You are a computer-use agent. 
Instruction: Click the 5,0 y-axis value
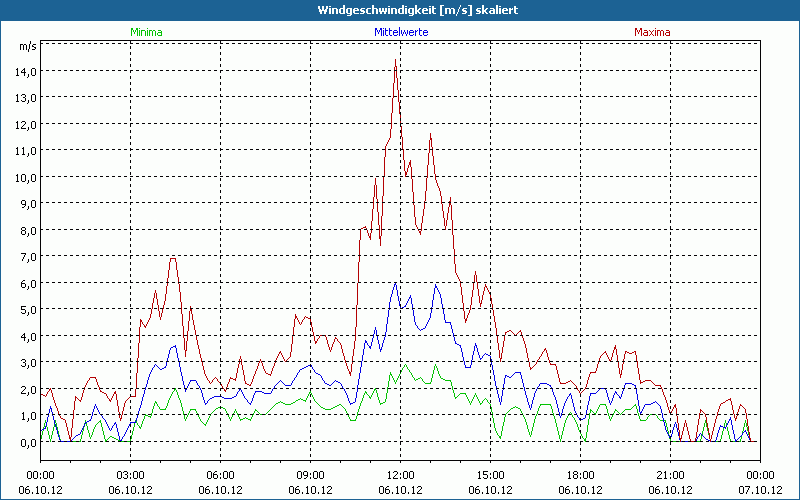click(x=28, y=310)
